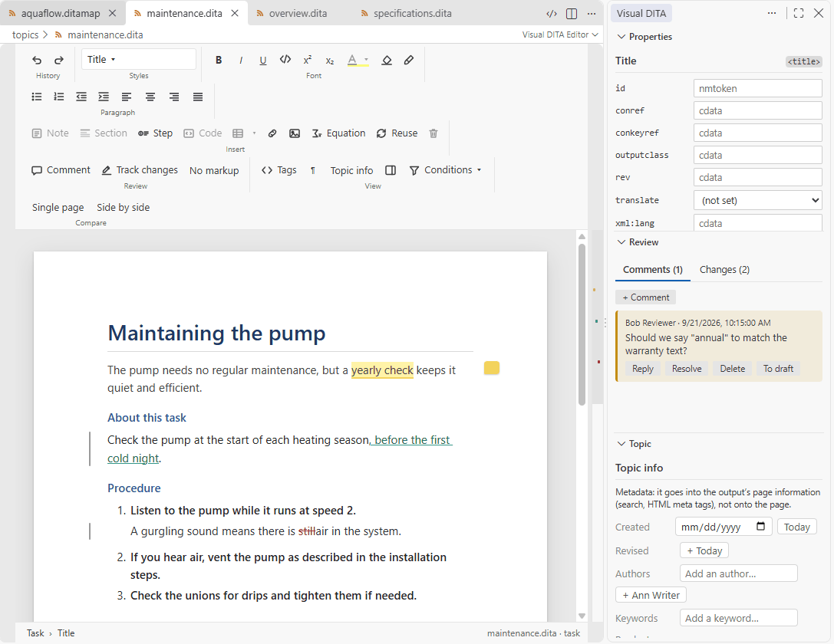Insert a numbered list
834x644 pixels.
[59, 97]
